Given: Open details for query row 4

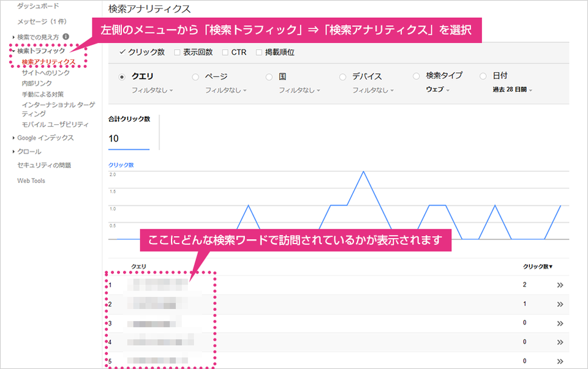Looking at the screenshot, I should point(560,342).
